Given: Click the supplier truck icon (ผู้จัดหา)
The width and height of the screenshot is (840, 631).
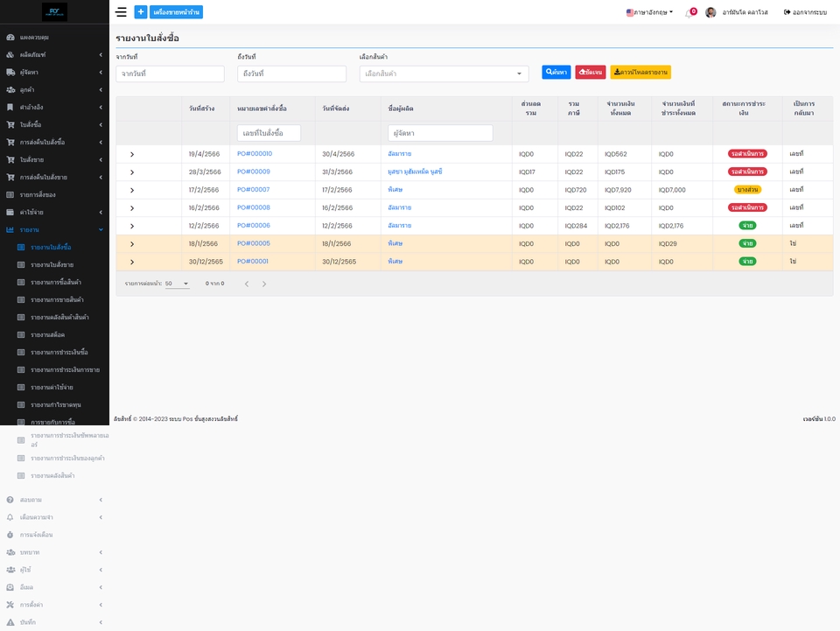Looking at the screenshot, I should (10, 73).
